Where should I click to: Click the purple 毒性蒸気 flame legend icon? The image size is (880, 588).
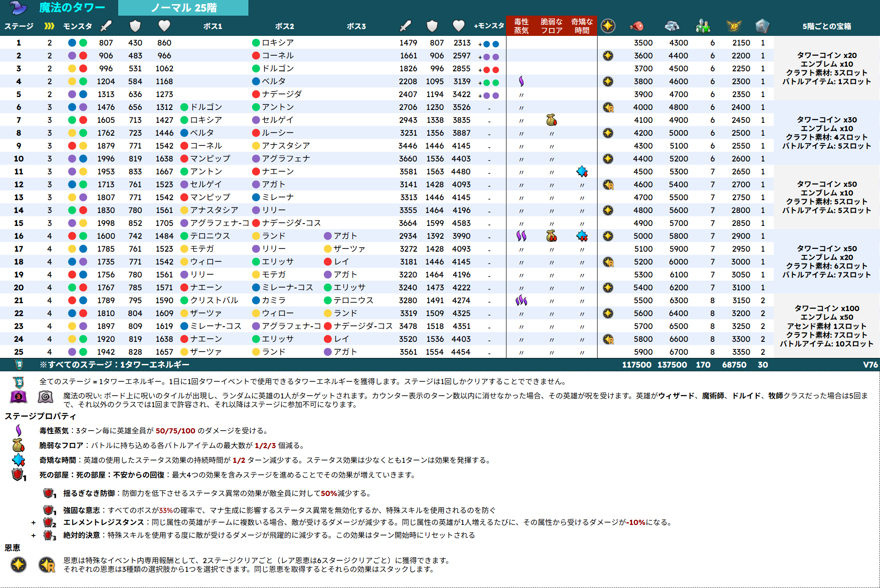[18, 431]
